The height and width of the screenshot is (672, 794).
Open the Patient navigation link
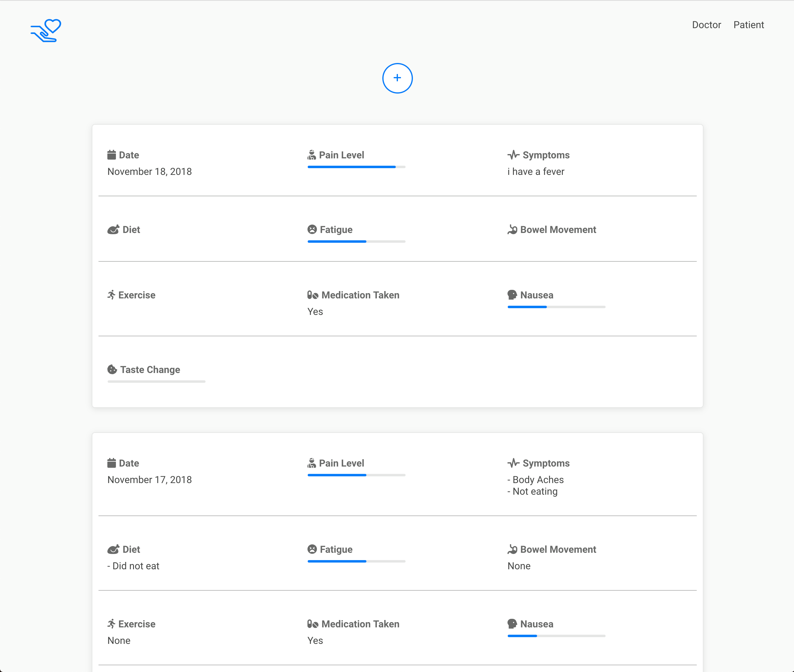749,25
